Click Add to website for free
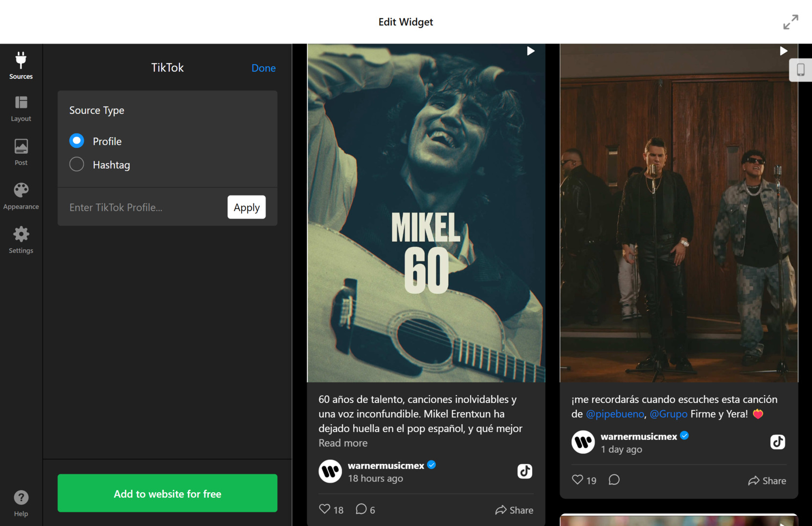This screenshot has height=526, width=812. pos(167,493)
